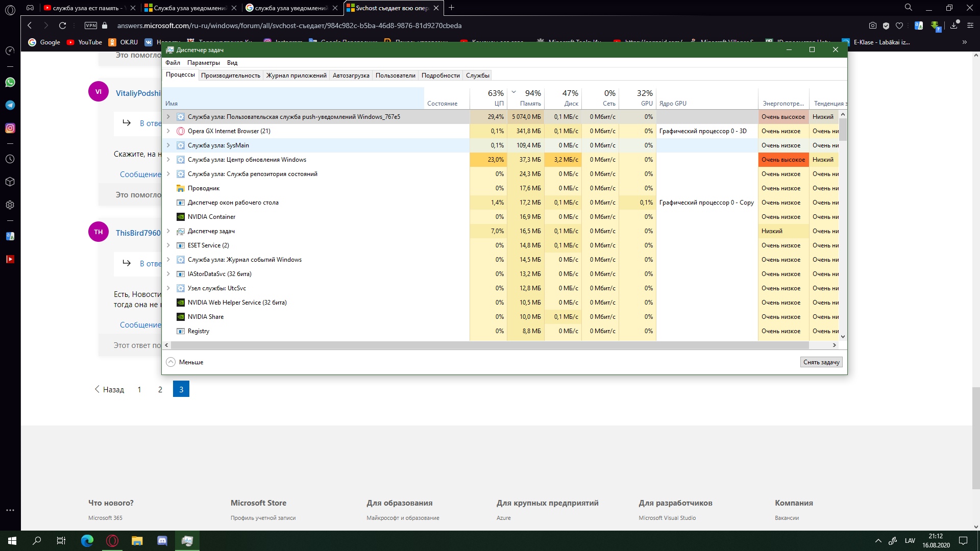Open the Opera main menu logo
This screenshot has width=980, height=551.
[10, 9]
